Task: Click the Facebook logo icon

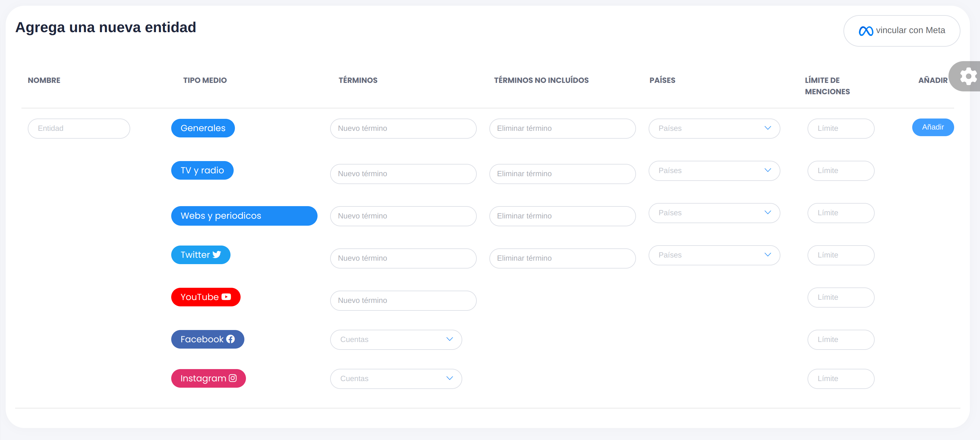Action: point(230,339)
